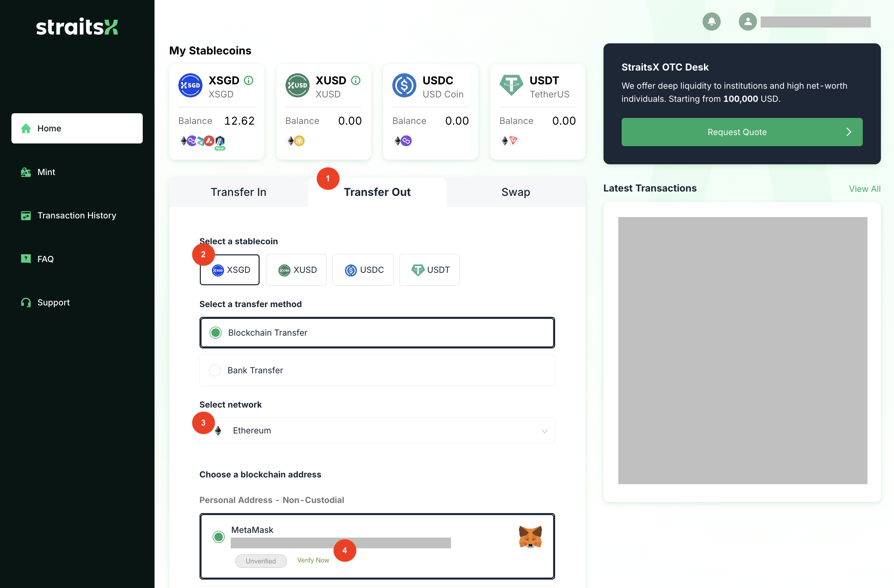Open View All transactions link
This screenshot has width=894, height=588.
click(864, 188)
